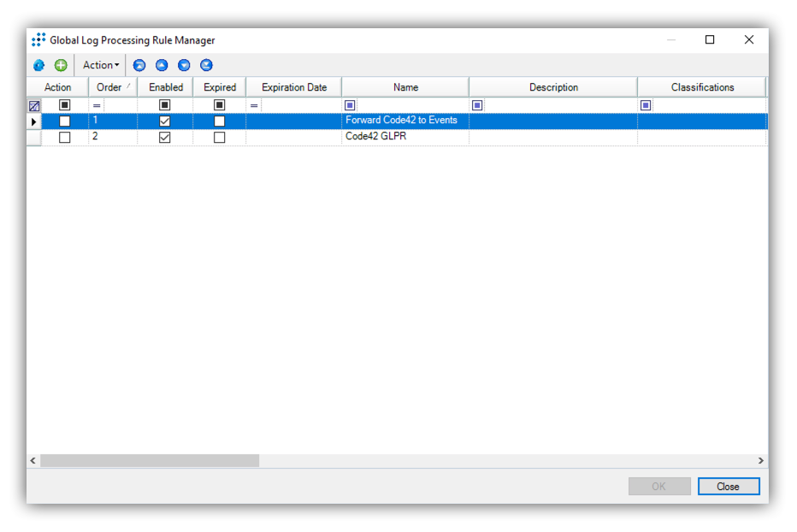Check the Action checkbox on the Code42 GLPR row
The width and height of the screenshot is (797, 532).
[65, 136]
